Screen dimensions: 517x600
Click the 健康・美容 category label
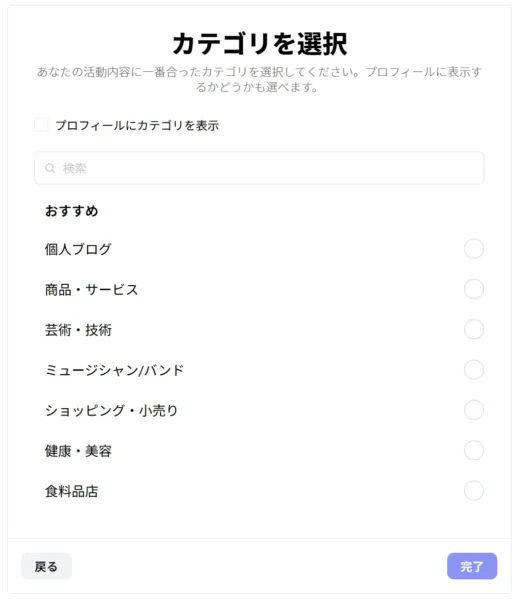[x=78, y=451]
